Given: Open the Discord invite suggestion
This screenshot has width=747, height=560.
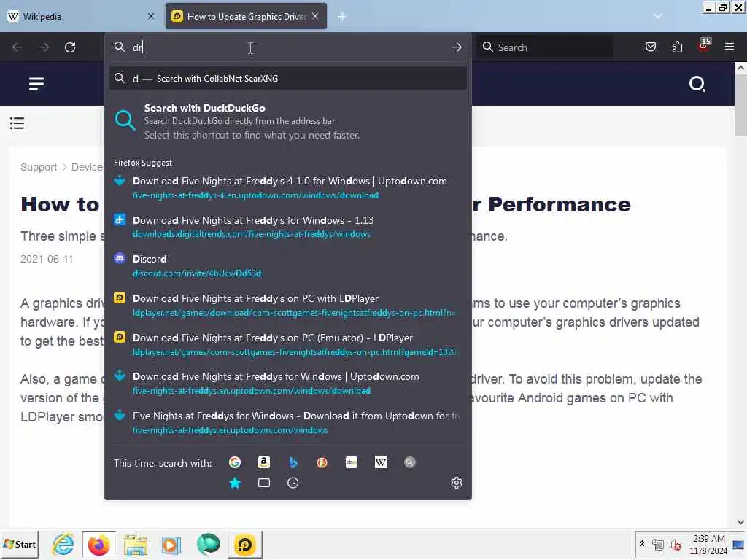Looking at the screenshot, I should (287, 265).
